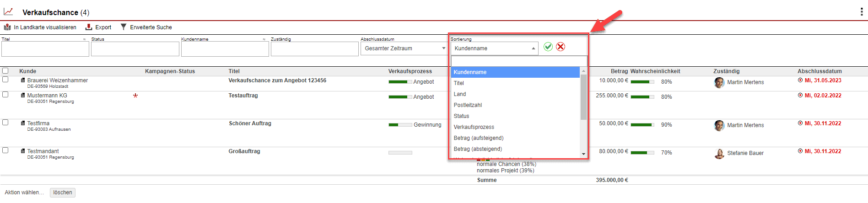Select Betrag (aufsteigend) sort option
Viewport: 868px width, 203px height.
pyautogui.click(x=479, y=138)
